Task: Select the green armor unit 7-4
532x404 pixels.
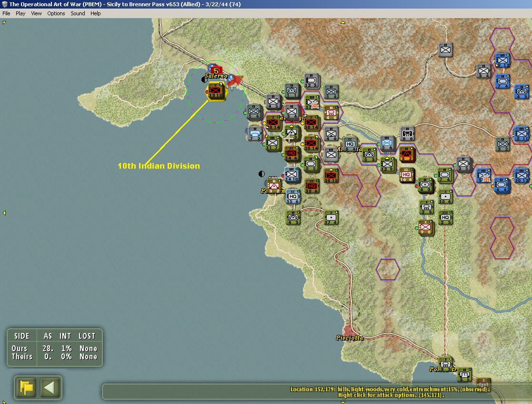Action: [445, 175]
